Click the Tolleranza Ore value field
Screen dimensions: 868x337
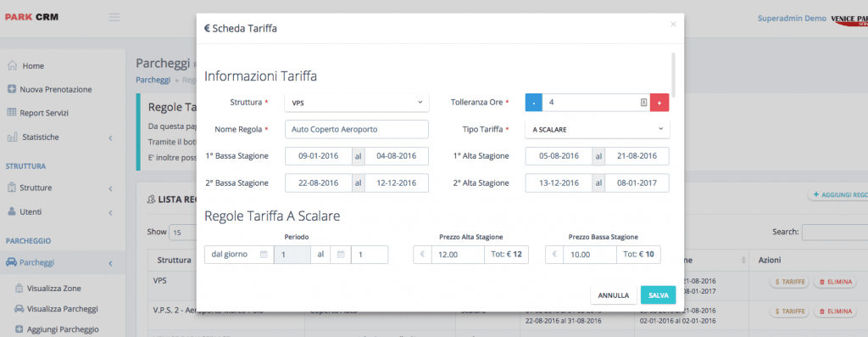(596, 103)
